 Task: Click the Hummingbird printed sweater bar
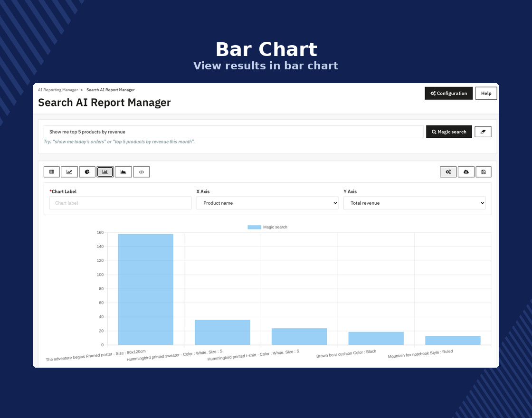pos(223,332)
